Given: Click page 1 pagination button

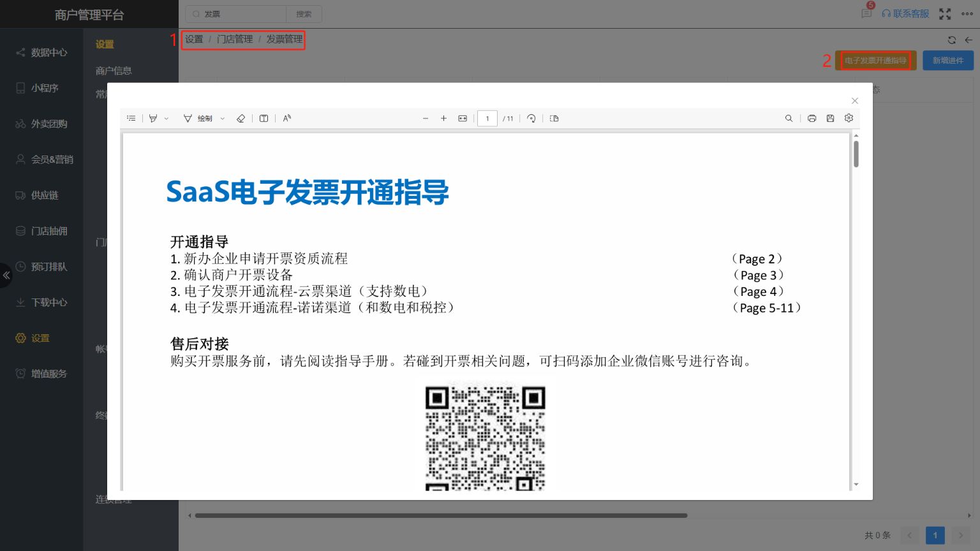Looking at the screenshot, I should tap(935, 535).
